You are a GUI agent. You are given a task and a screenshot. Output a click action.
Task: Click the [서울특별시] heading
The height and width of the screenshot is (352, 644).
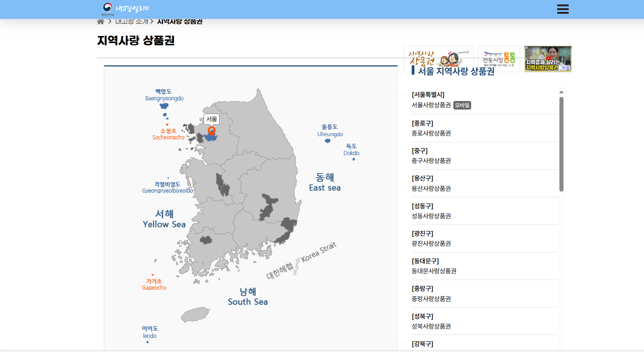point(428,95)
